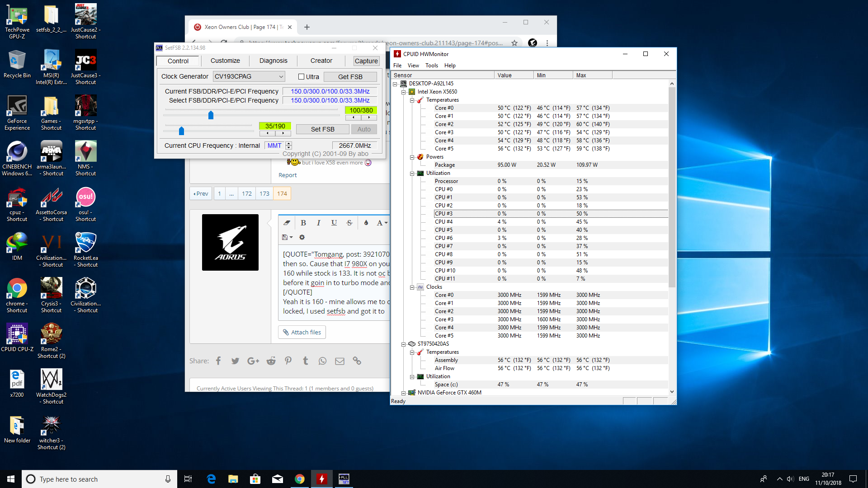Open GeForce Experience desktop shortcut

(17, 113)
